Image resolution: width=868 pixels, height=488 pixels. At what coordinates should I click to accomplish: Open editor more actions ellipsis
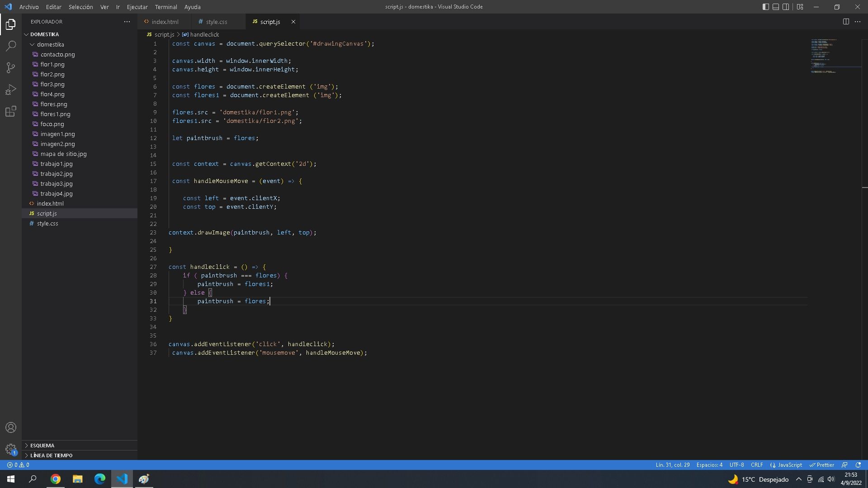point(858,21)
